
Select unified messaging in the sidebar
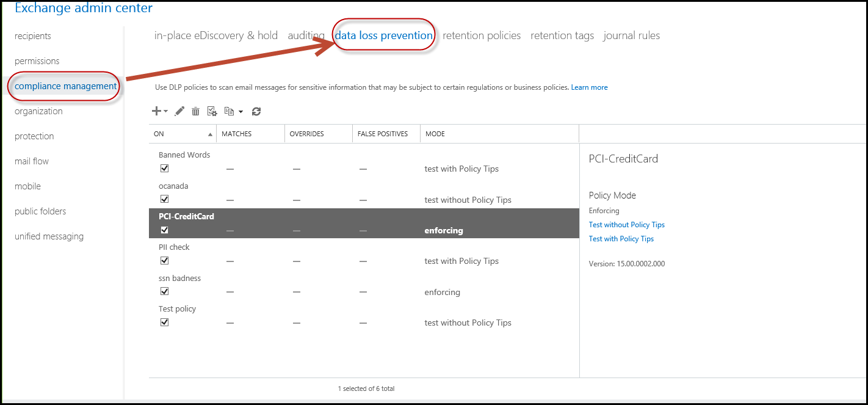tap(49, 236)
